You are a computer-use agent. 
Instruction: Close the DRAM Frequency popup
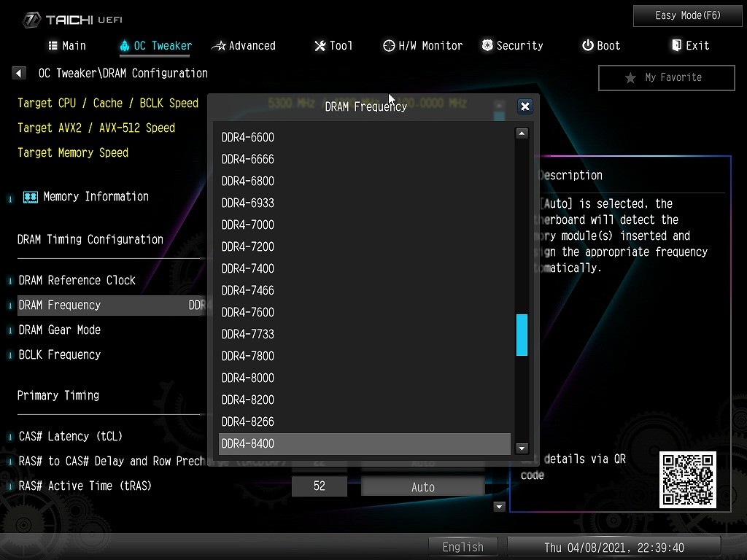525,106
